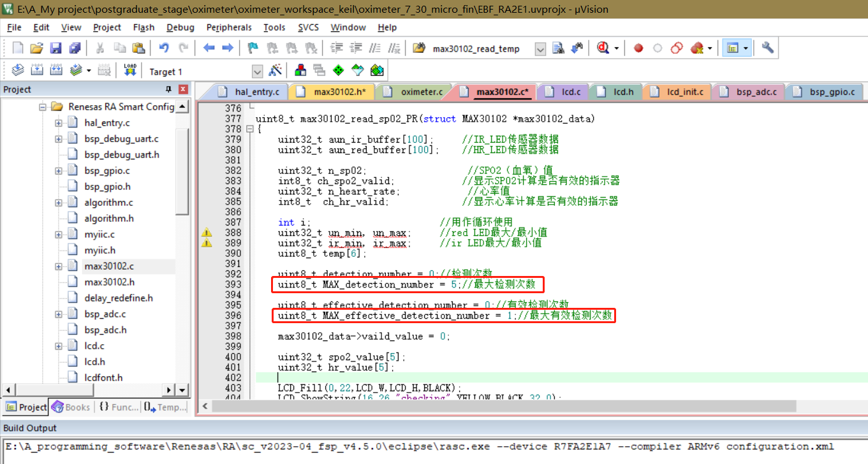
Task: Save the current file
Action: pos(55,48)
